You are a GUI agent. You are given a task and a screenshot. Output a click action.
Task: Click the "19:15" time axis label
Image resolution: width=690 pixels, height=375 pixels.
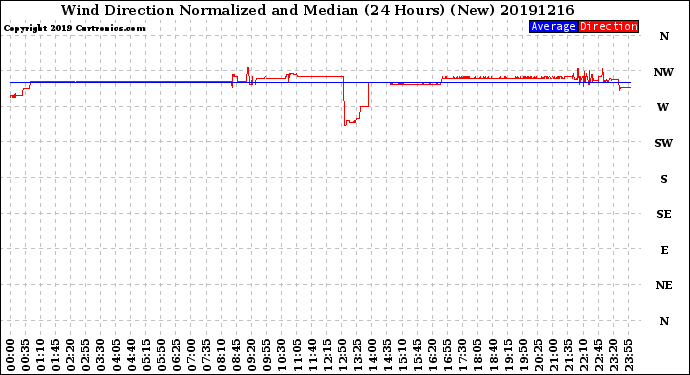point(508,355)
